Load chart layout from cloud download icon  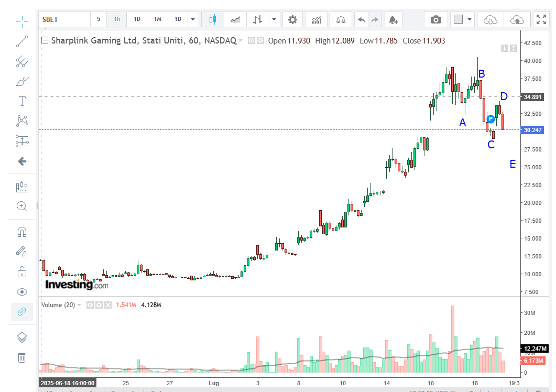490,19
